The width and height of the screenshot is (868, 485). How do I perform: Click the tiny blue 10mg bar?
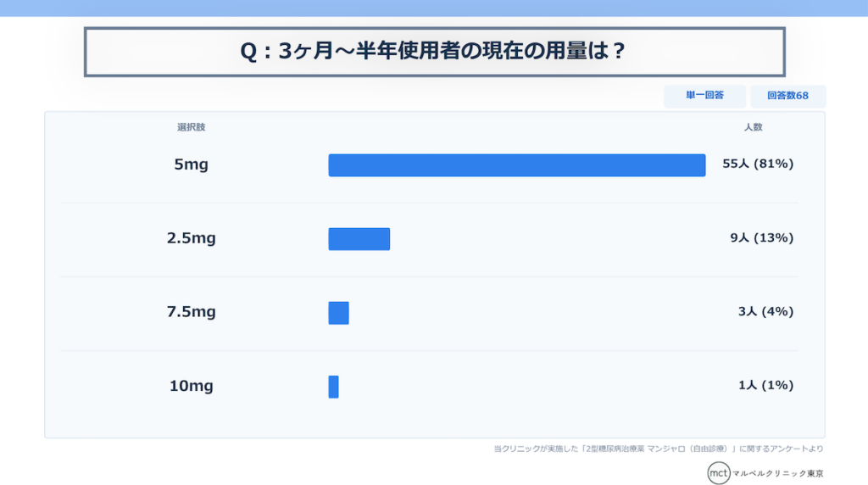pos(333,387)
